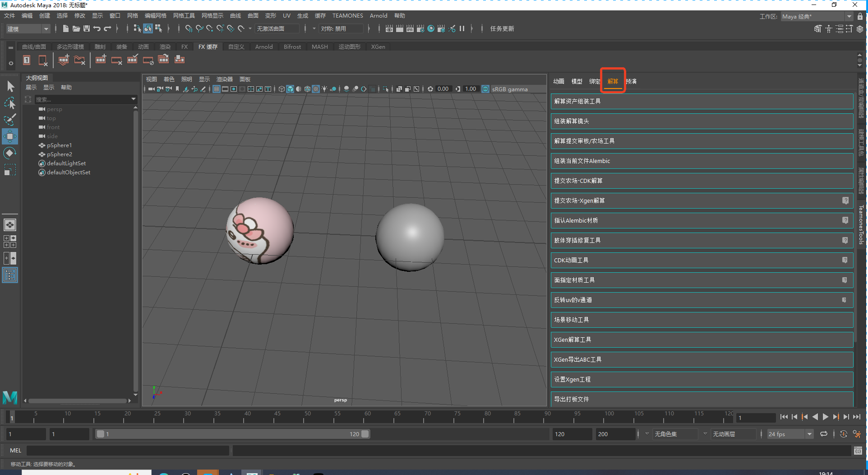
Task: Switch to the Arnold shelf tab
Action: (263, 47)
